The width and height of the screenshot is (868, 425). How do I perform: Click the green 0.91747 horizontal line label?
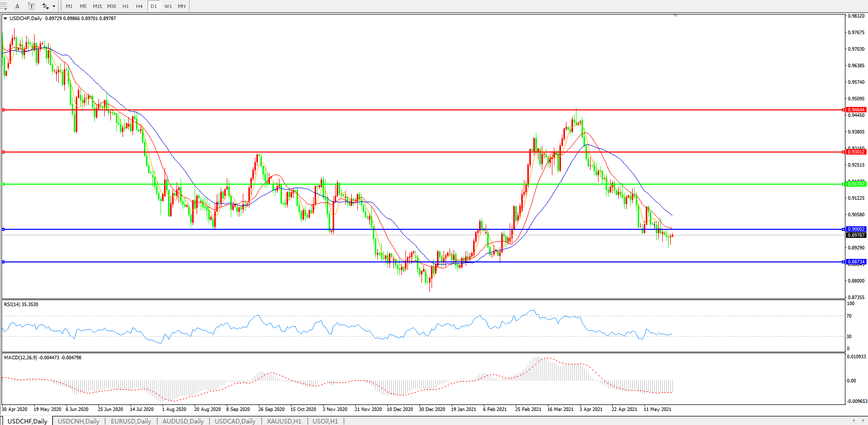(856, 184)
